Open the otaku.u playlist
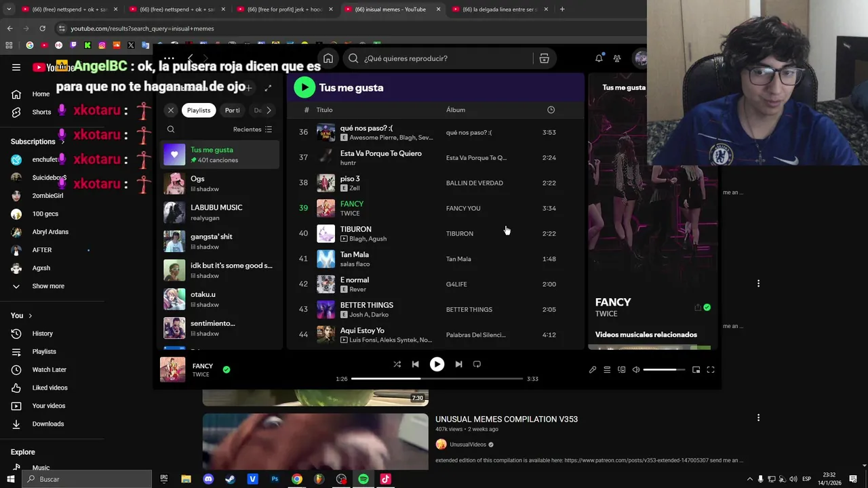Viewport: 868px width, 488px height. coord(220,299)
